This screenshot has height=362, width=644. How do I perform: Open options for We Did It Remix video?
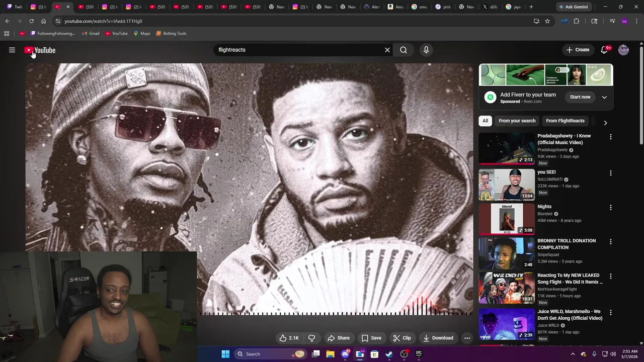(611, 277)
